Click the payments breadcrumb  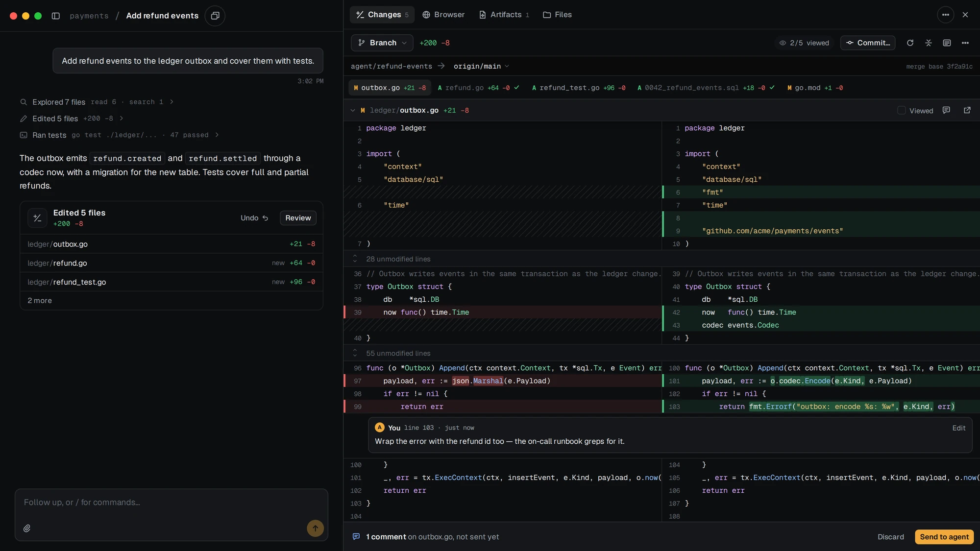[89, 16]
